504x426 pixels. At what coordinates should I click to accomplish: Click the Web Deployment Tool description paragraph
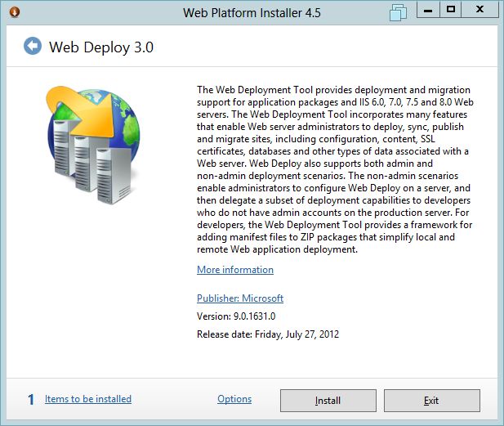pos(335,169)
